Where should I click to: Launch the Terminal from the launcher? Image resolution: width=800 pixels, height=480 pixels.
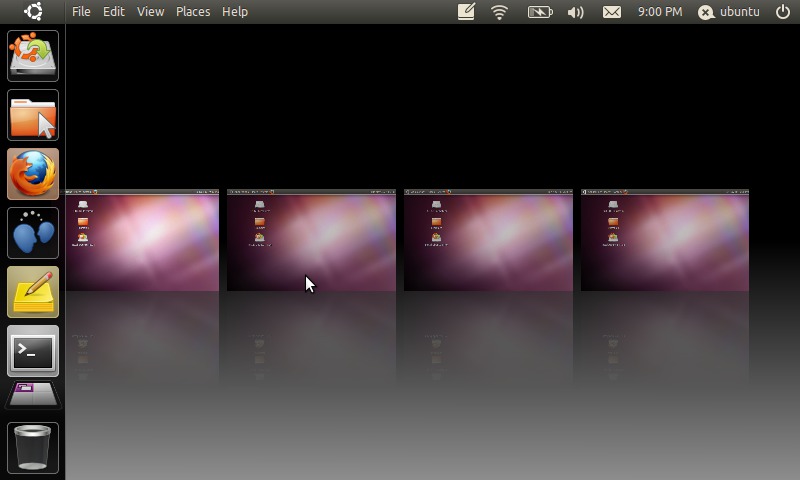pyautogui.click(x=33, y=351)
